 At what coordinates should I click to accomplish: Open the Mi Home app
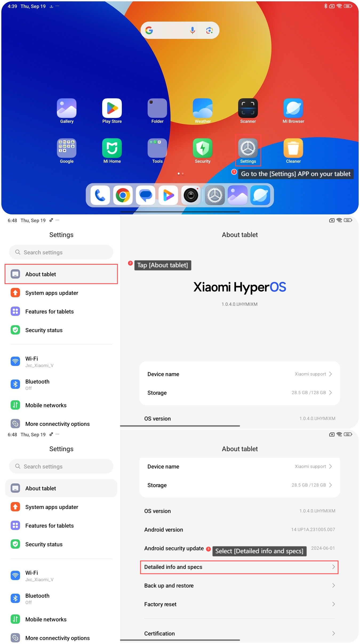tap(112, 148)
